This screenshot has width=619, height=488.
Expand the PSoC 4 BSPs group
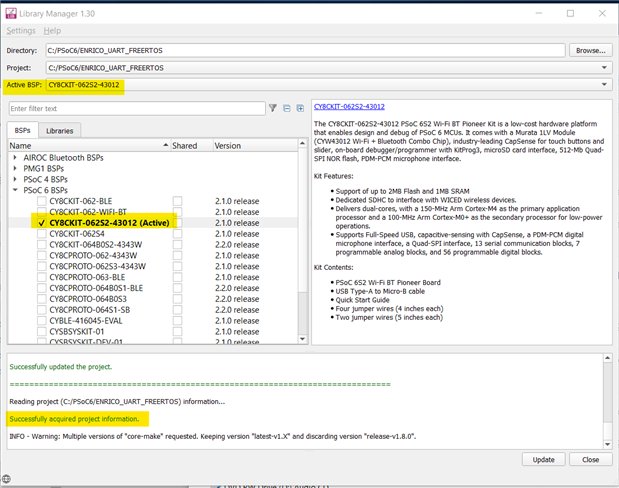pyautogui.click(x=15, y=179)
